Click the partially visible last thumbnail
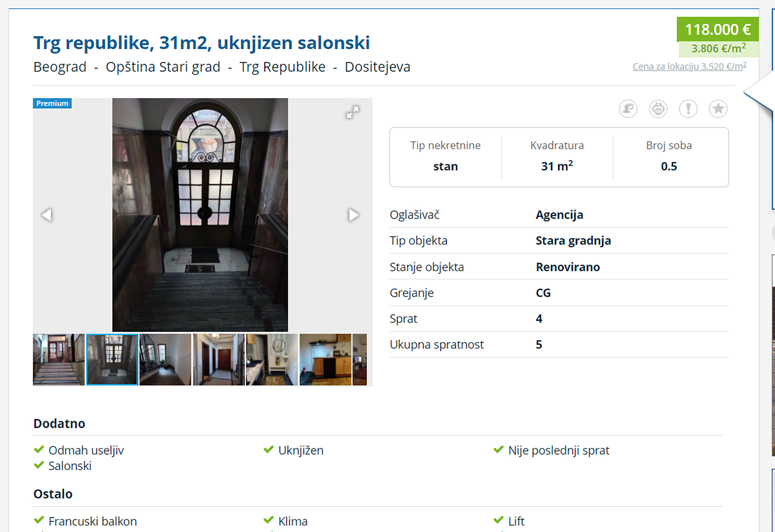The image size is (775, 532). point(360,359)
